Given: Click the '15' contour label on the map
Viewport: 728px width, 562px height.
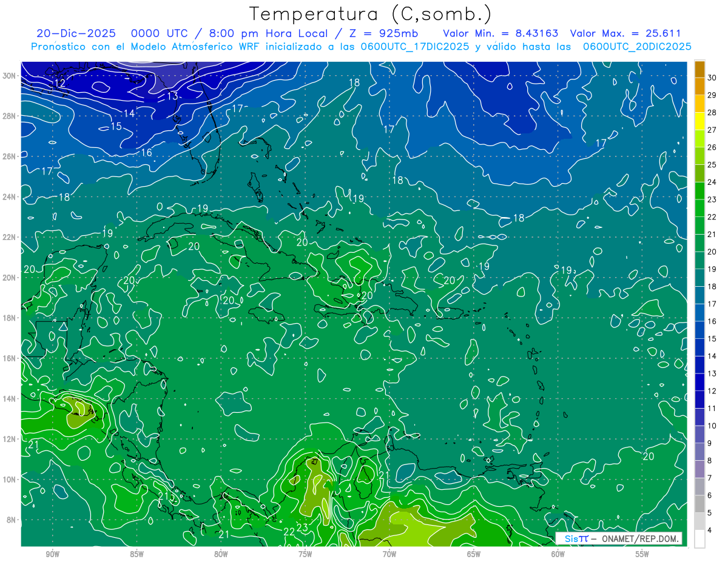Looking at the screenshot, I should tap(116, 126).
